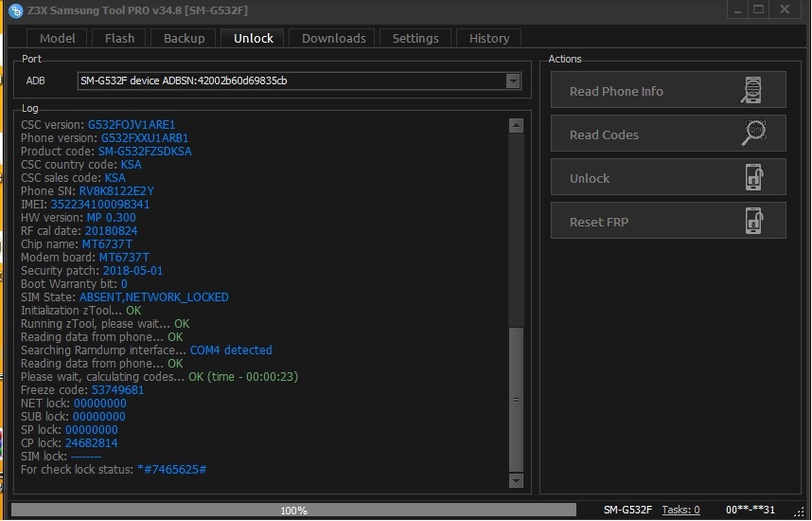Click the SM-G532F model in status bar
Viewport: 812px width, 521px height.
pyautogui.click(x=627, y=511)
